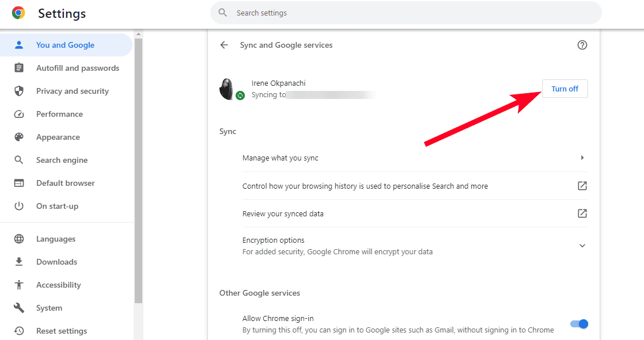Viewport: 644px width, 340px height.
Task: Click the Downloads arrow icon in sidebar
Action: 19,262
